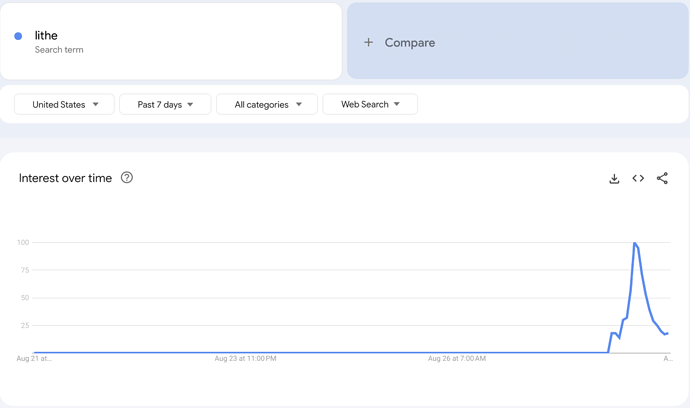
Task: Click the Interest over time heading
Action: pyautogui.click(x=65, y=178)
